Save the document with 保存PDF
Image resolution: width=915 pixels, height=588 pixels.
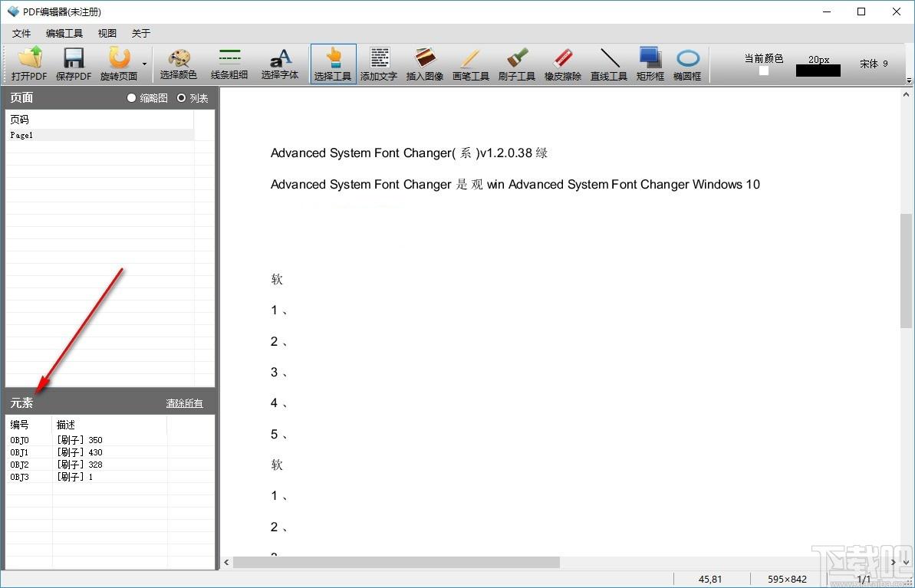tap(74, 64)
